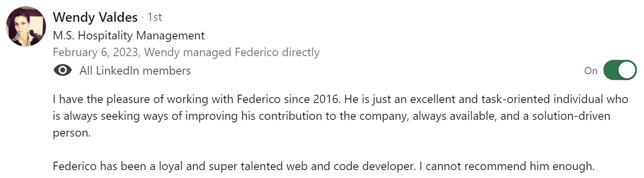Click the "All LinkedIn members" visibility label
The image size is (644, 178).
coord(135,71)
